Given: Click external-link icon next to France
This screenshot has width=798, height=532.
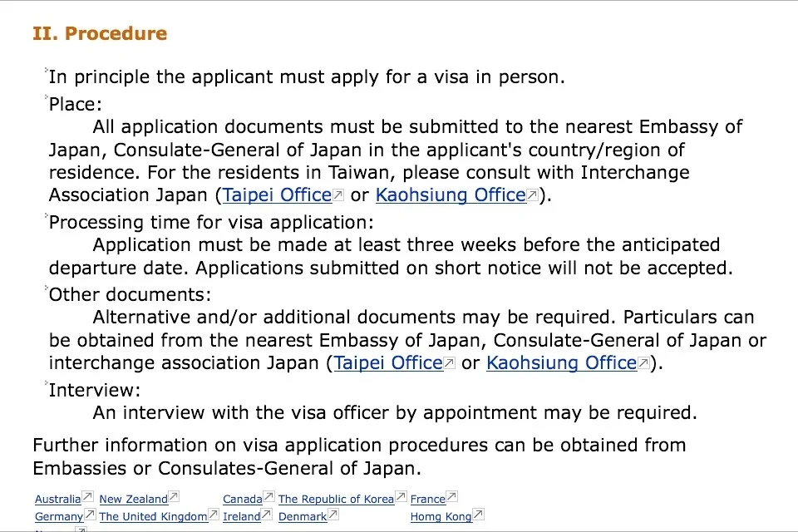Looking at the screenshot, I should pyautogui.click(x=452, y=496).
